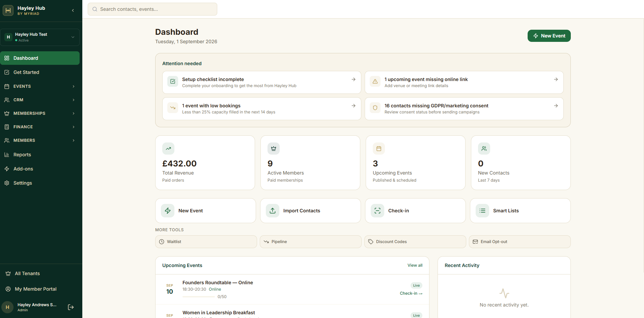Open the Email Opt-out tool

pyautogui.click(x=520, y=242)
